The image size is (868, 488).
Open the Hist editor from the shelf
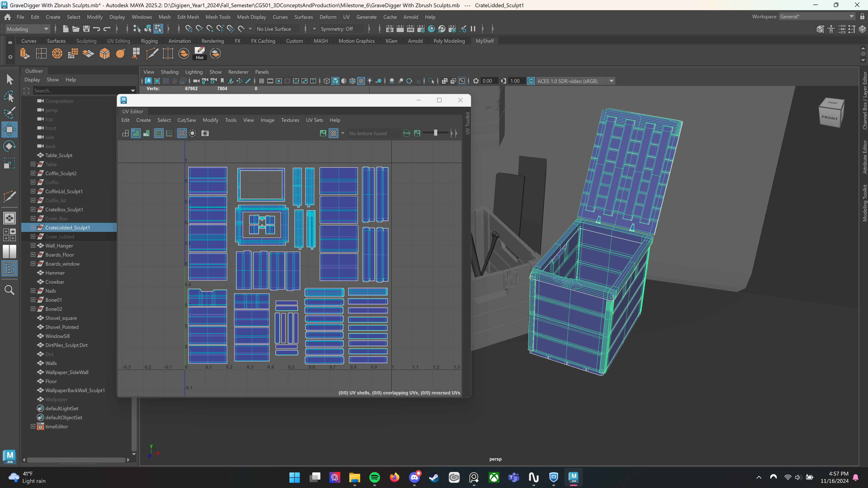[x=199, y=53]
